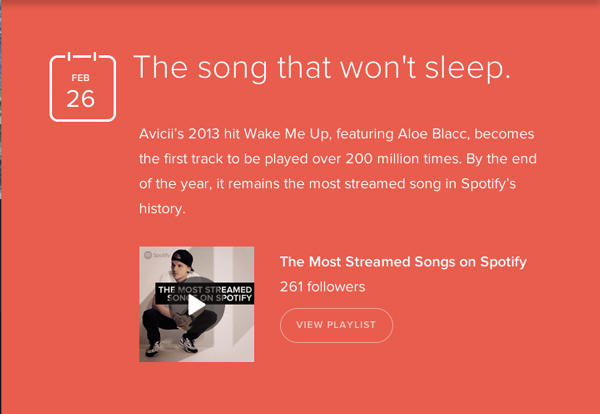Click the binding rings atop calendar icon
This screenshot has width=600, height=414.
[82, 54]
